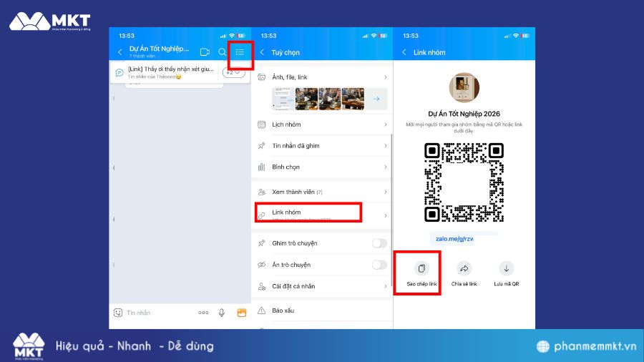View all media with the arrow tile
The height and width of the screenshot is (362, 644).
tap(376, 99)
